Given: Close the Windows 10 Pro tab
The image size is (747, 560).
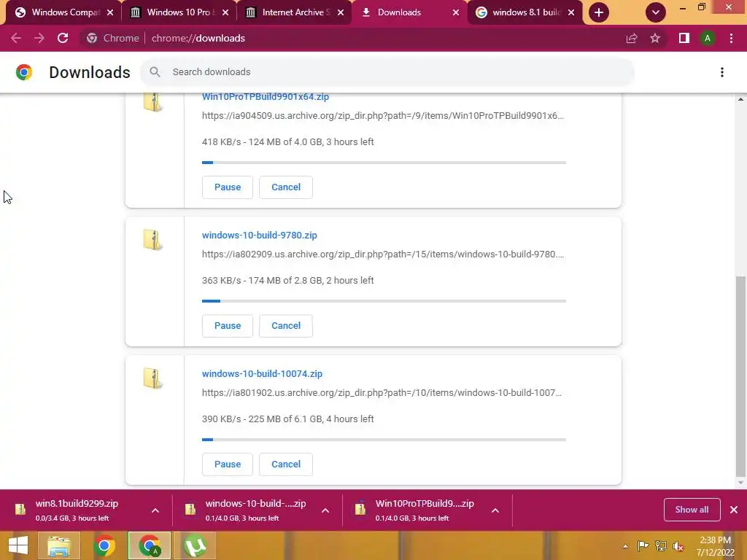Looking at the screenshot, I should (x=225, y=12).
